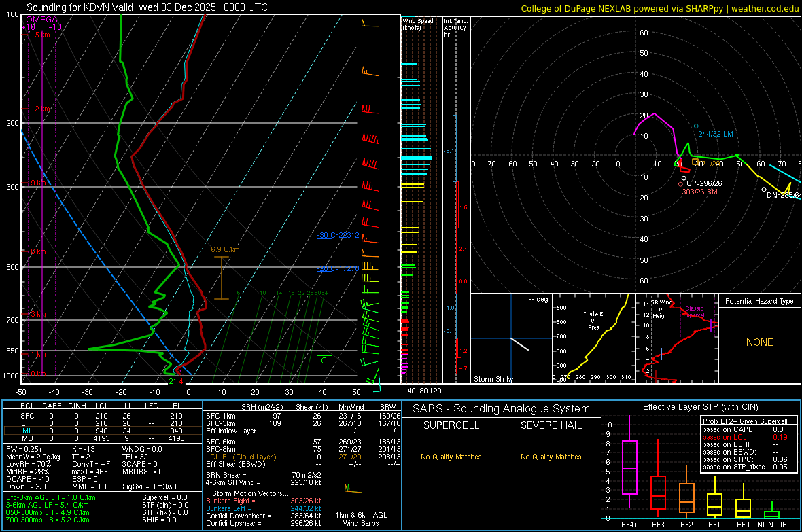Click the Theta-E v. Pres label
The height and width of the screenshot is (532, 802).
(x=593, y=320)
